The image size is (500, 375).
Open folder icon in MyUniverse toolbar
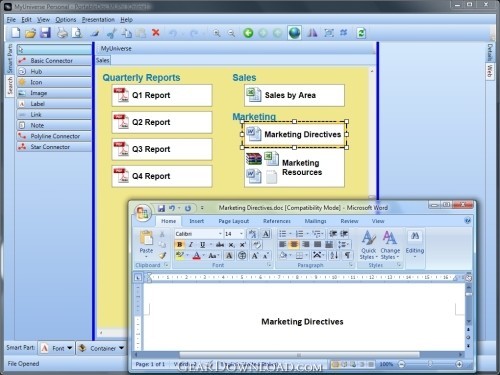click(30, 33)
